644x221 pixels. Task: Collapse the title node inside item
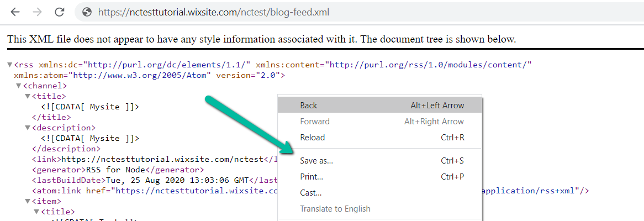pos(36,212)
